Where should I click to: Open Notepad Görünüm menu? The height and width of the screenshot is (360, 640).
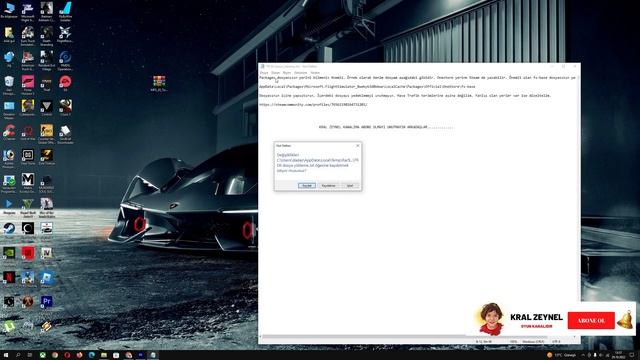pos(300,73)
